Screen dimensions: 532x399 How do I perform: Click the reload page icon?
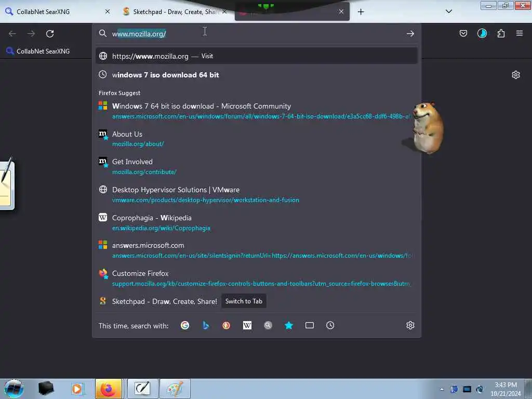(50, 34)
